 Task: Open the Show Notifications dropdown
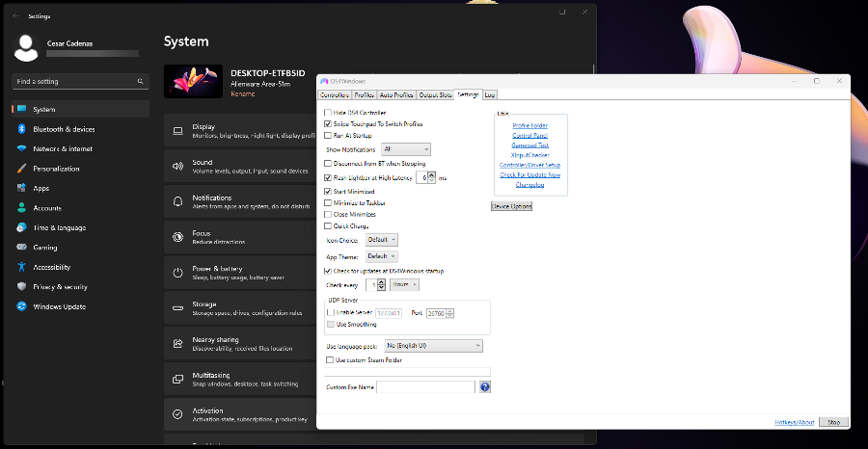(x=406, y=149)
